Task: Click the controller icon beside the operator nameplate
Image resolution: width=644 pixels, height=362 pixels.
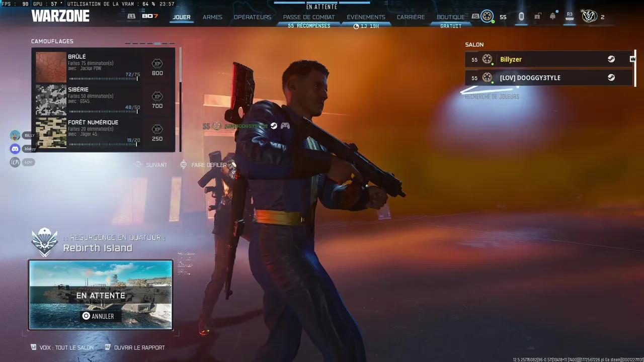Action: coord(285,126)
